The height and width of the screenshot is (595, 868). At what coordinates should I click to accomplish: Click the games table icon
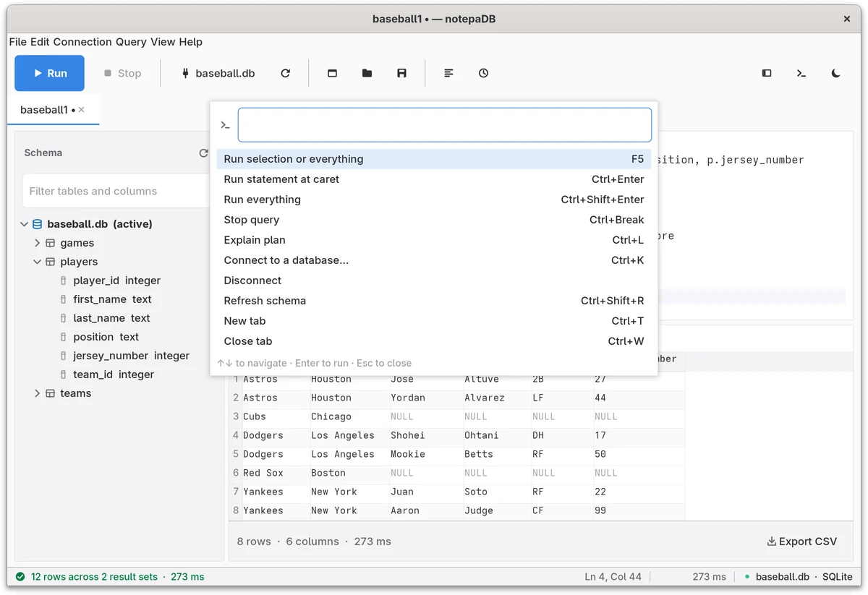[51, 243]
